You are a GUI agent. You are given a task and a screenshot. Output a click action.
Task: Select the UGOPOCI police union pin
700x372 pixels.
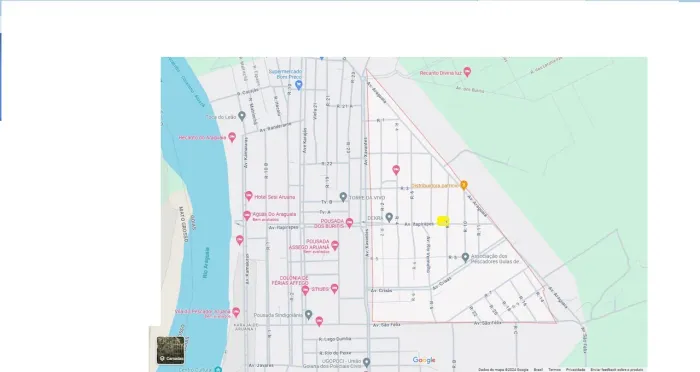point(367,362)
